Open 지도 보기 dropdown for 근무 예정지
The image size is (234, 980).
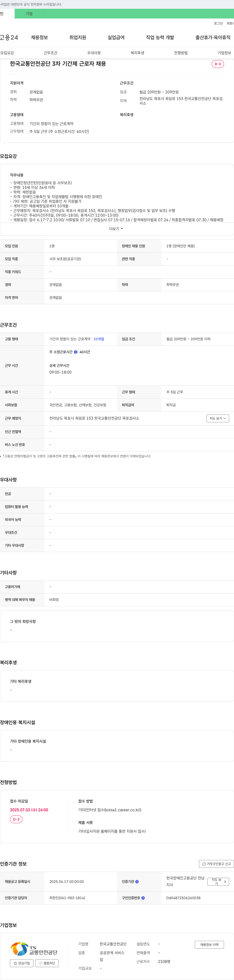[x=218, y=418]
